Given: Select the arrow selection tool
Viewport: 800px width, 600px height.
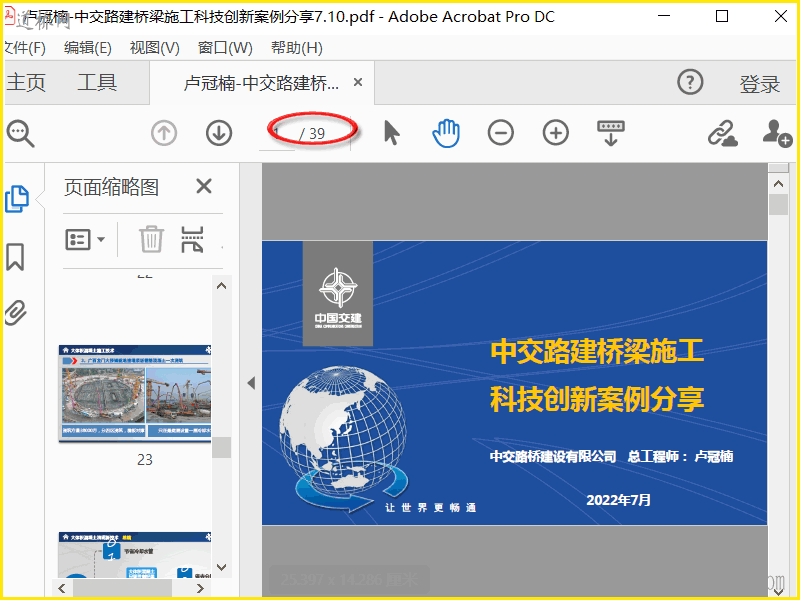Looking at the screenshot, I should (x=391, y=133).
